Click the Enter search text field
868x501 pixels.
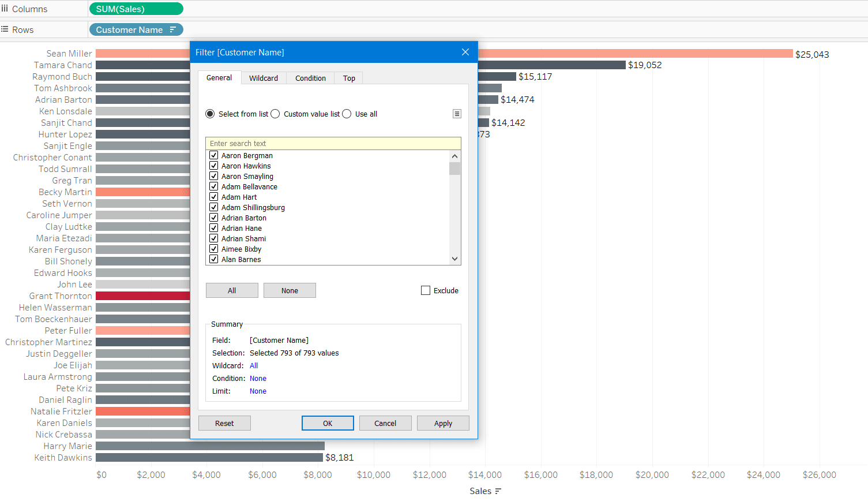click(x=333, y=143)
